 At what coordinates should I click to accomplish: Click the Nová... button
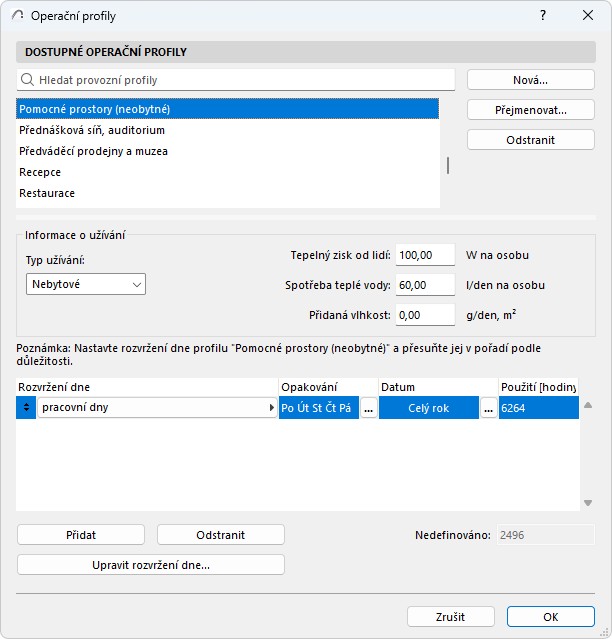click(x=531, y=80)
